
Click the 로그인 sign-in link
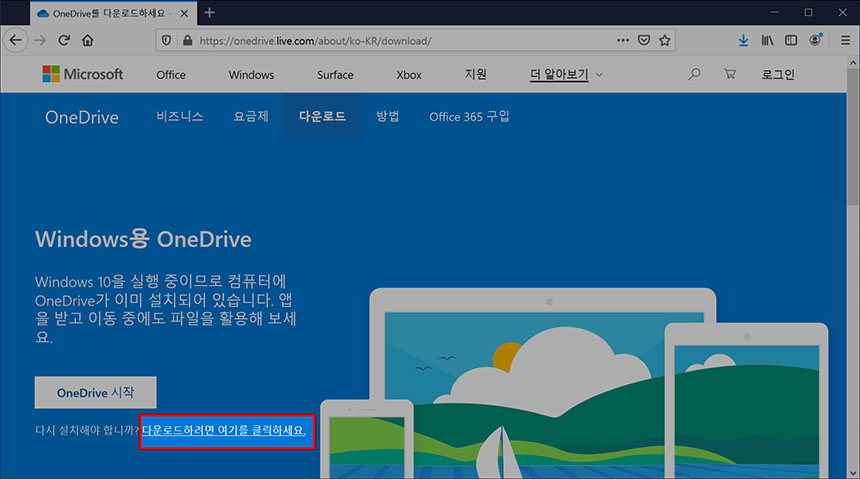point(778,74)
